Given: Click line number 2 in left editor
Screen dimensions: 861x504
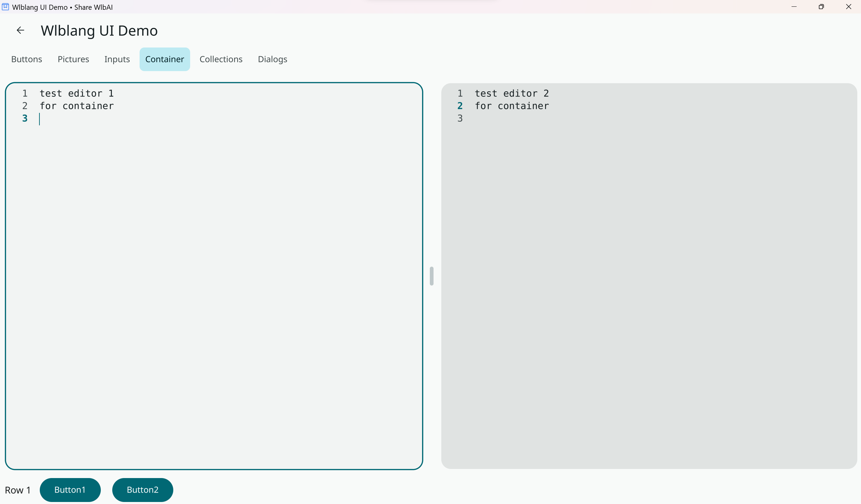Looking at the screenshot, I should pos(25,106).
